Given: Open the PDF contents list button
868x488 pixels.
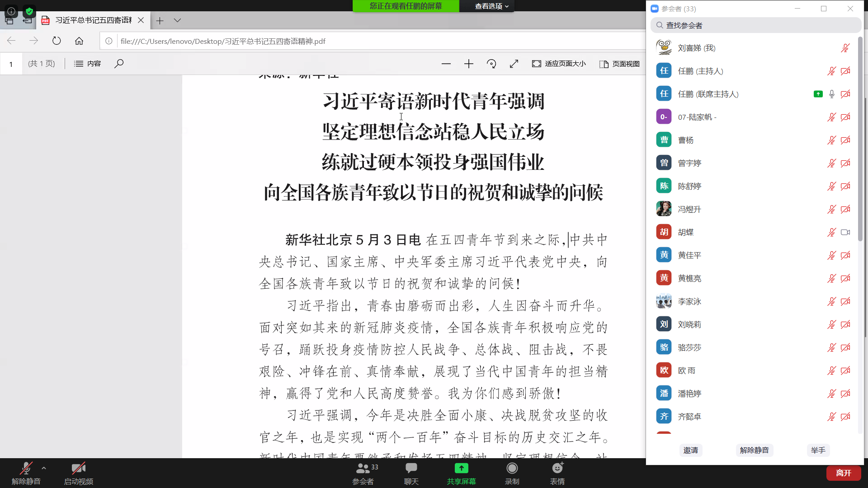Looking at the screenshot, I should [x=87, y=64].
